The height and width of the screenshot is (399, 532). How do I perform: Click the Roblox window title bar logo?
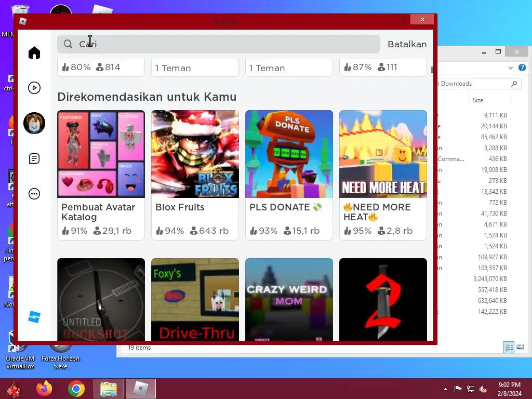coord(23,21)
